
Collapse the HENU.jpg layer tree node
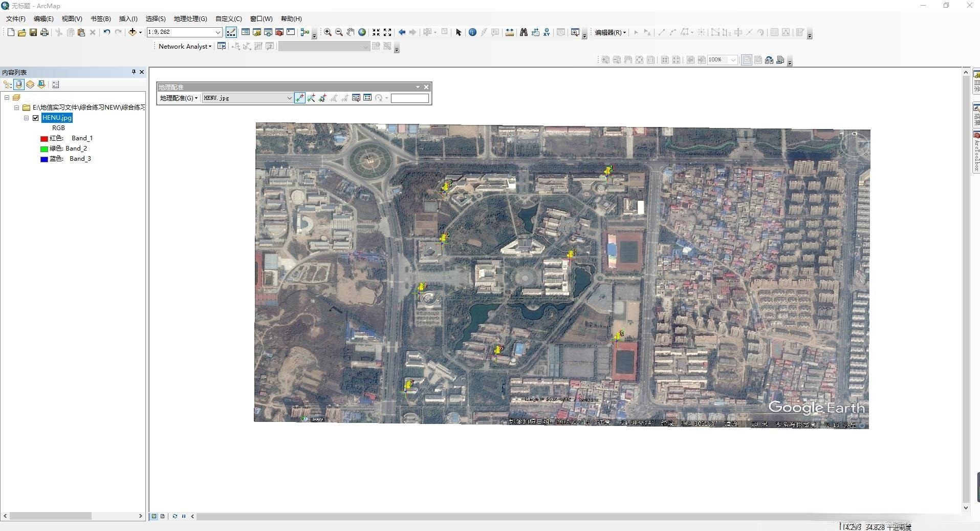click(x=26, y=118)
